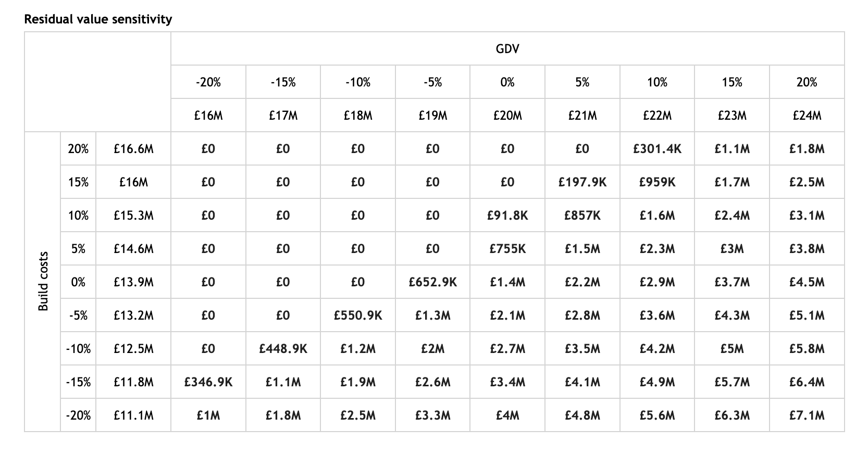
Task: Click the £301.4K residual value cell
Action: (657, 149)
